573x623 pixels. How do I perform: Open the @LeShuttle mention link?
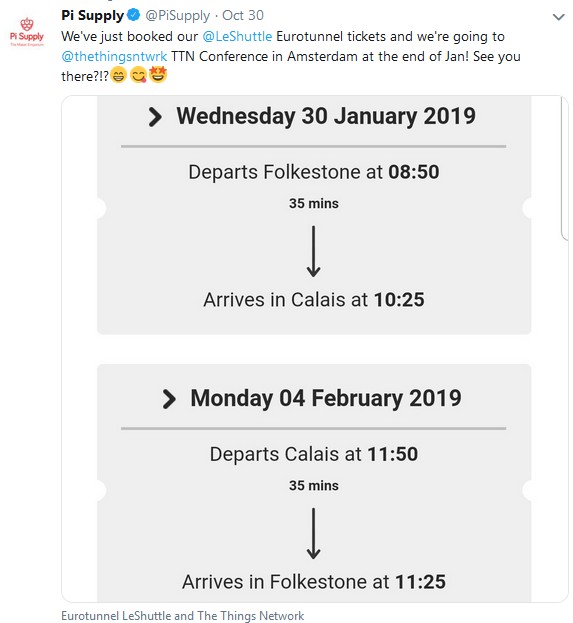[237, 36]
